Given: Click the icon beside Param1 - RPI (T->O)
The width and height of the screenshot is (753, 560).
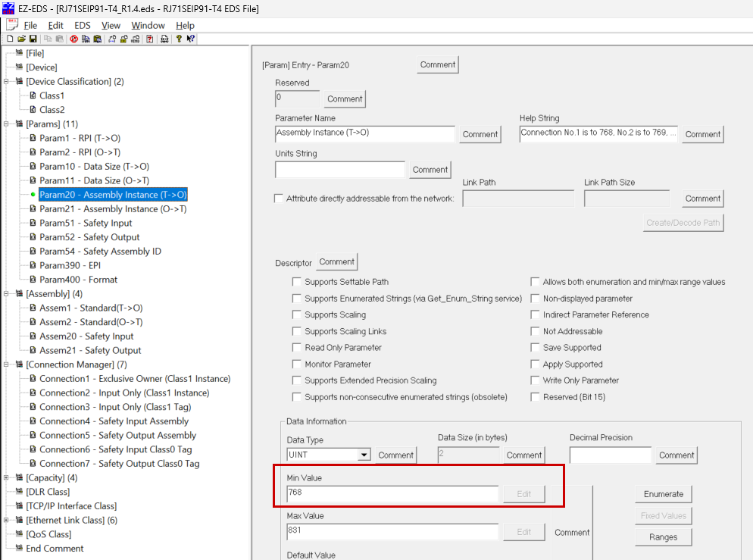Looking at the screenshot, I should point(33,138).
